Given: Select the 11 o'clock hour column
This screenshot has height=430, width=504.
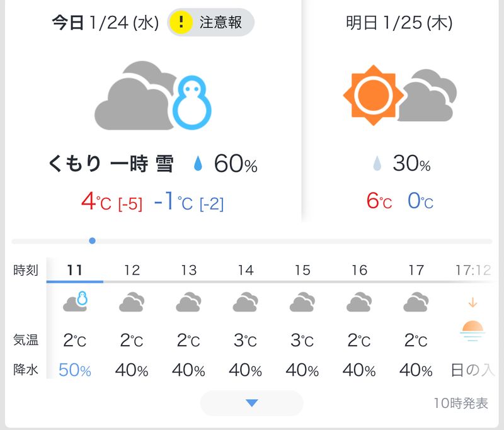Looking at the screenshot, I should tap(75, 270).
